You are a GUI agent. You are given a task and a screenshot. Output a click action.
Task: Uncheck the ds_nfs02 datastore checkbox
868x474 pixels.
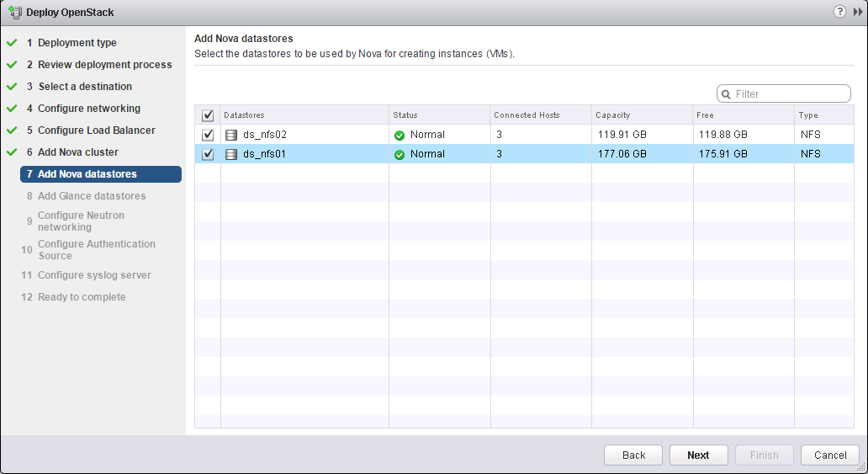[208, 135]
